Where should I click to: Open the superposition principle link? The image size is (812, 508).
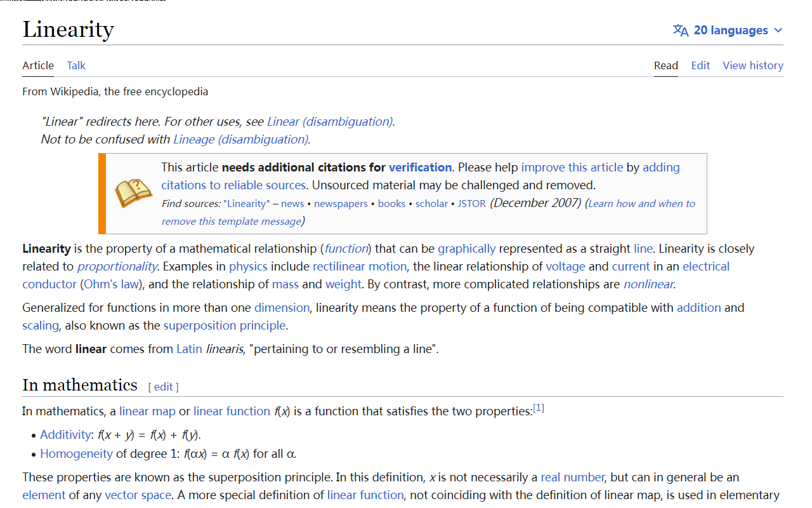(x=225, y=325)
